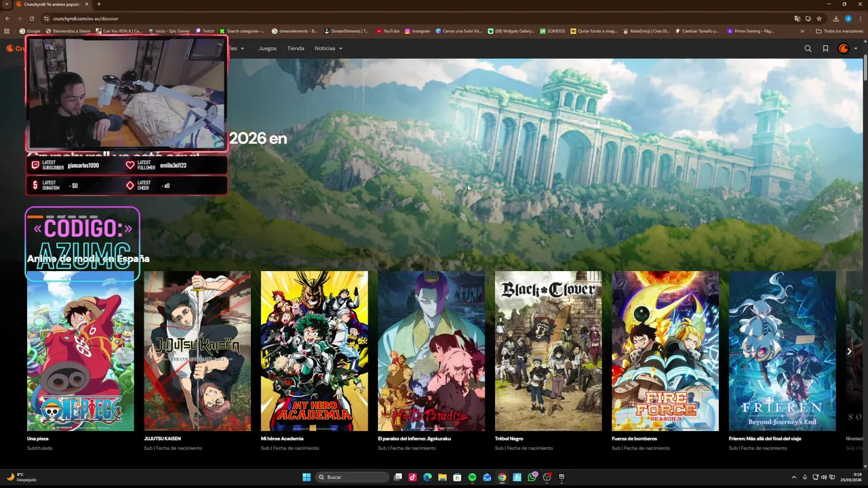The width and height of the screenshot is (868, 488).
Task: Click the 'JUJUTSU KAISEN' title text
Action: [162, 439]
